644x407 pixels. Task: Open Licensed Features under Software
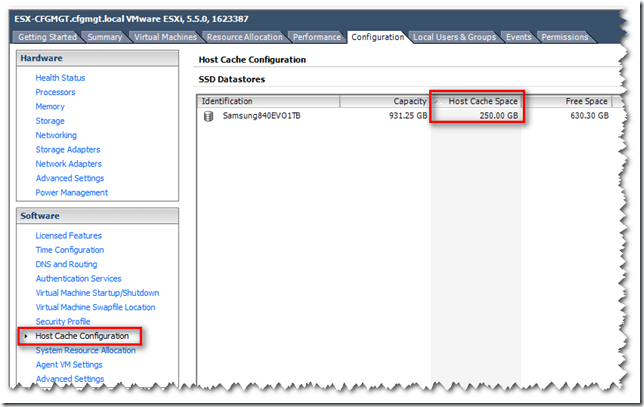pos(69,236)
